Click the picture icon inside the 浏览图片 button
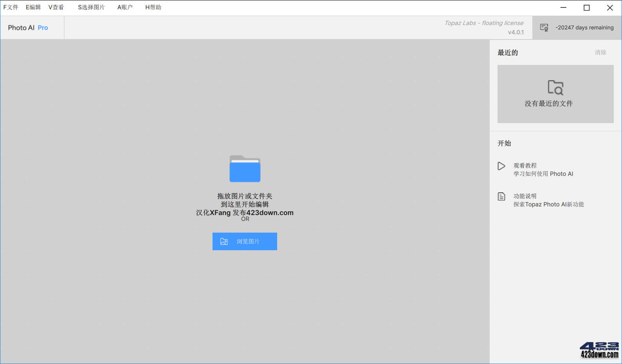The width and height of the screenshot is (622, 364). (224, 242)
